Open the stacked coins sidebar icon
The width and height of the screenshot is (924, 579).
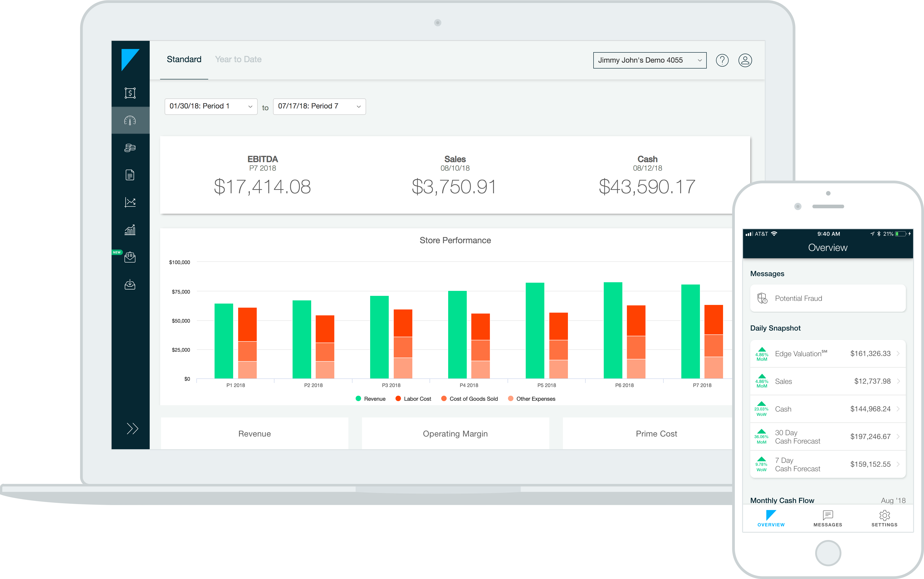(x=130, y=148)
